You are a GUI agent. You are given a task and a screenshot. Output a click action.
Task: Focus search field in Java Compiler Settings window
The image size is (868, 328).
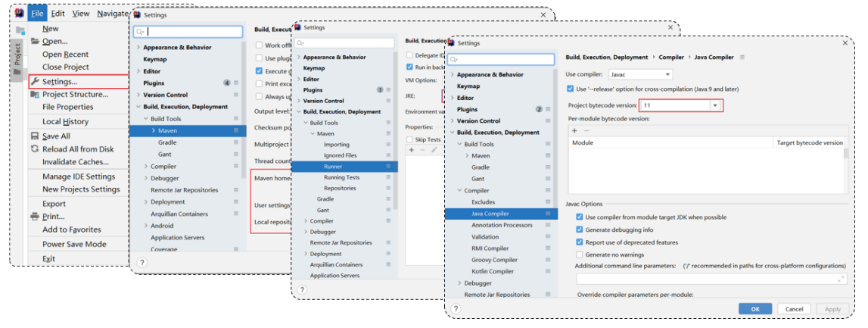coord(502,59)
